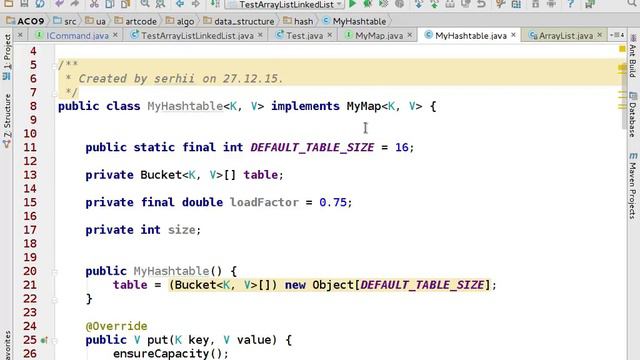Collapse the put method fold at line 25

coord(55,340)
